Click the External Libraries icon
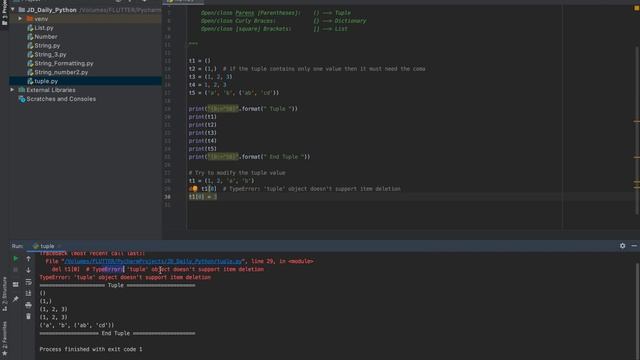This screenshot has height=360, width=640. pos(22,90)
